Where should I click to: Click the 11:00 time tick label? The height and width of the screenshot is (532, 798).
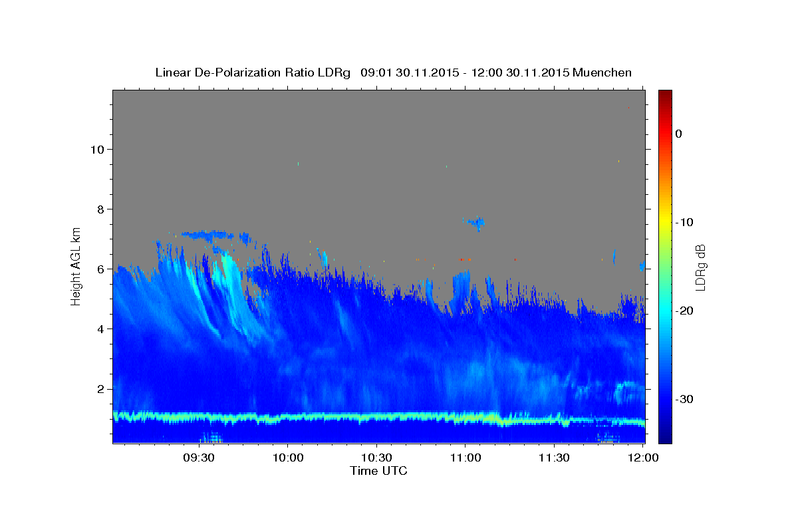pos(465,458)
